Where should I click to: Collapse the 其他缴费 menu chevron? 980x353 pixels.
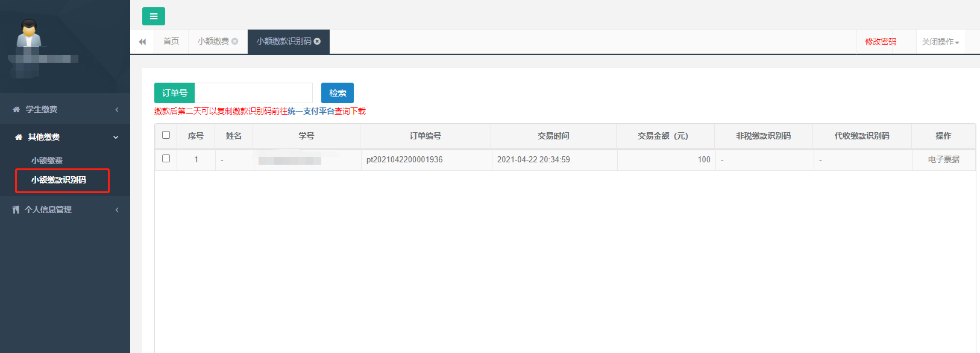pos(116,138)
